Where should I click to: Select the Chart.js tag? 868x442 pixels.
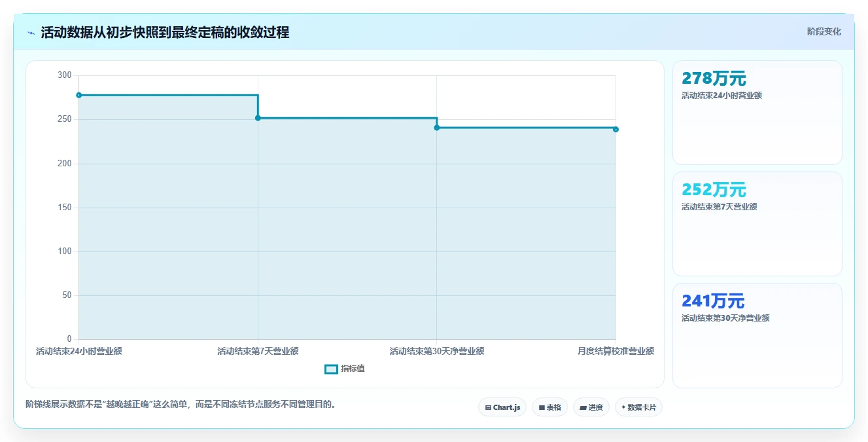click(502, 407)
